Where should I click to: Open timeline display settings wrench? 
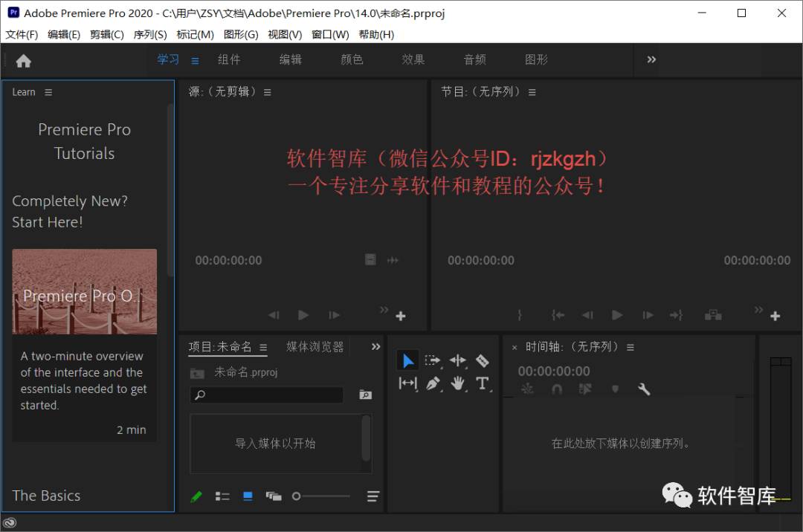(x=644, y=389)
